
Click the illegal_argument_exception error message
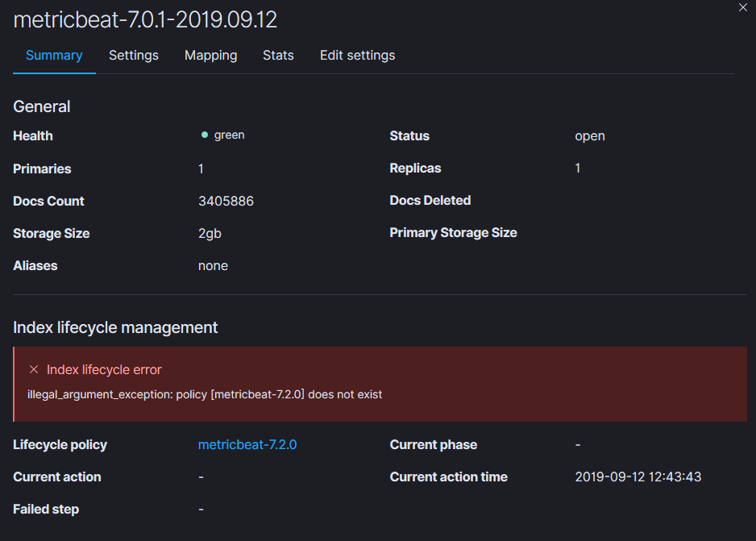(x=205, y=394)
